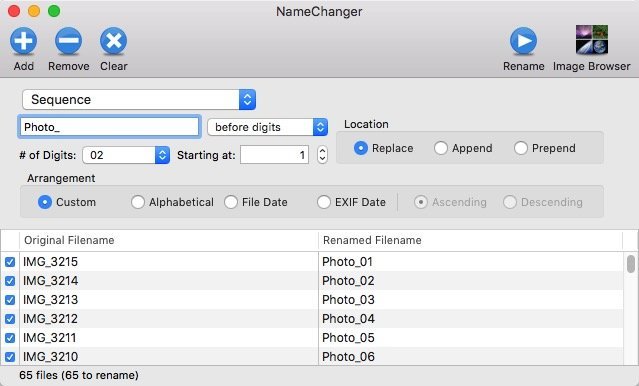Uncheck the IMG_3213 checkbox
The width and height of the screenshot is (639, 386).
[x=10, y=300]
